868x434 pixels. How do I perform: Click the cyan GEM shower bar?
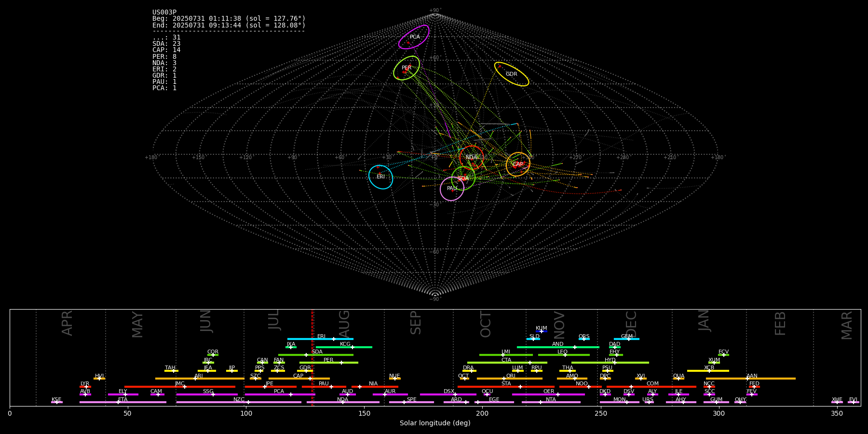[x=626, y=339]
